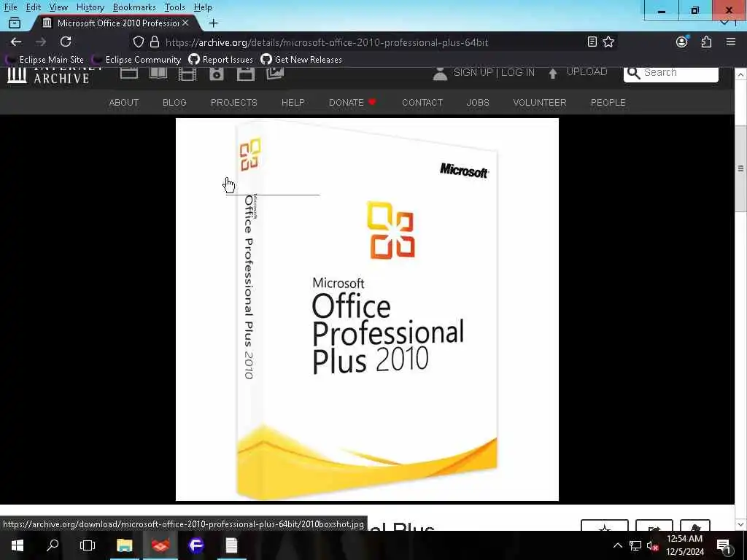Click the address bar URL
The height and width of the screenshot is (560, 747).
point(326,42)
